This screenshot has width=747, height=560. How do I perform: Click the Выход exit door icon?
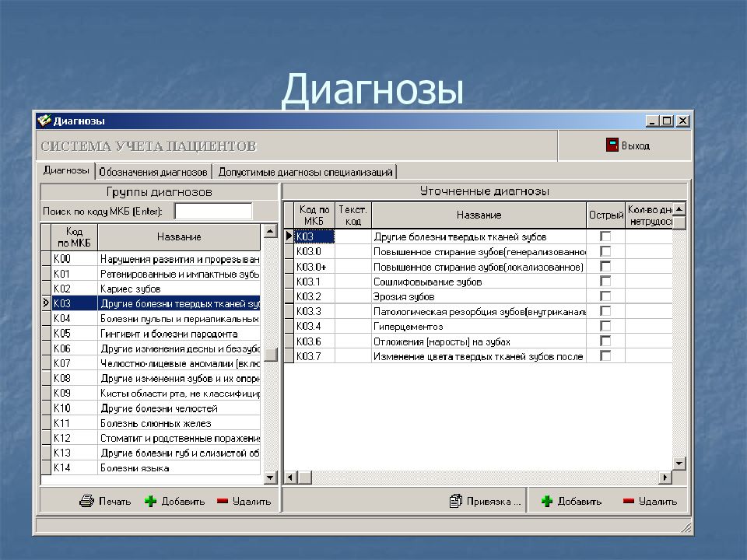[612, 145]
